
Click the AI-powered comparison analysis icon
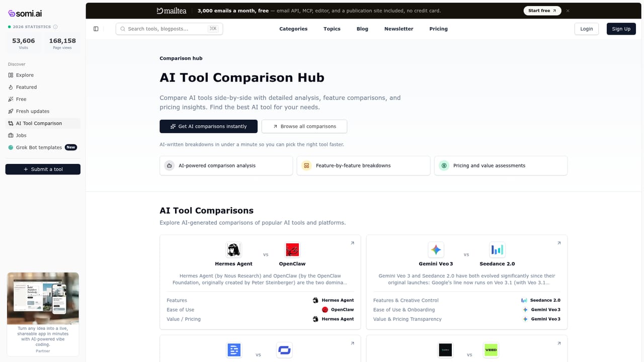pyautogui.click(x=170, y=165)
